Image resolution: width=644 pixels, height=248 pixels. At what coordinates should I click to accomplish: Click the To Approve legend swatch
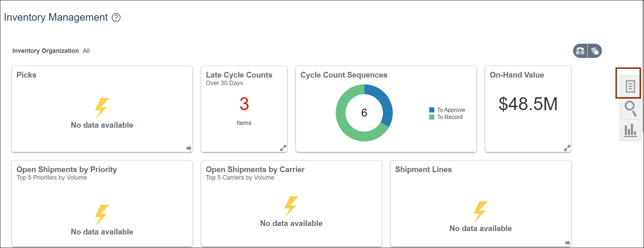tap(432, 110)
